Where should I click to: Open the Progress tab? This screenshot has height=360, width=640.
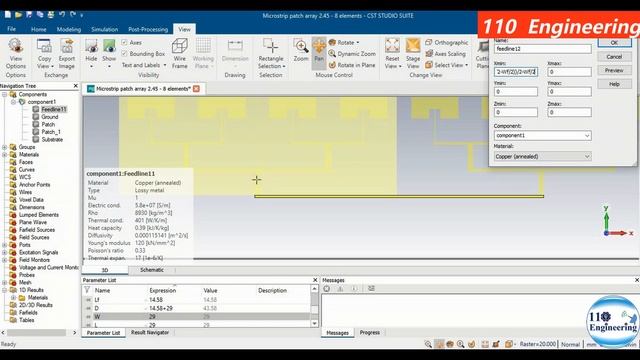click(x=370, y=333)
